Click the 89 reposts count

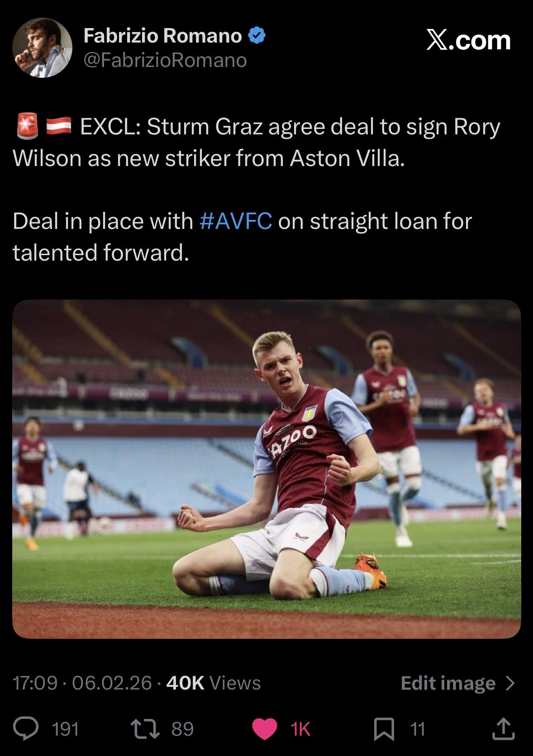pos(182,729)
